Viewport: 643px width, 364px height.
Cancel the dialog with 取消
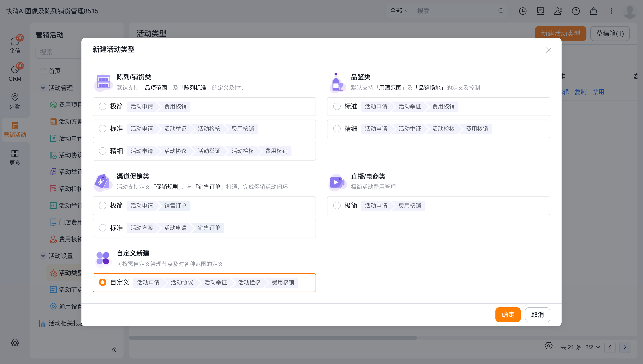[537, 315]
